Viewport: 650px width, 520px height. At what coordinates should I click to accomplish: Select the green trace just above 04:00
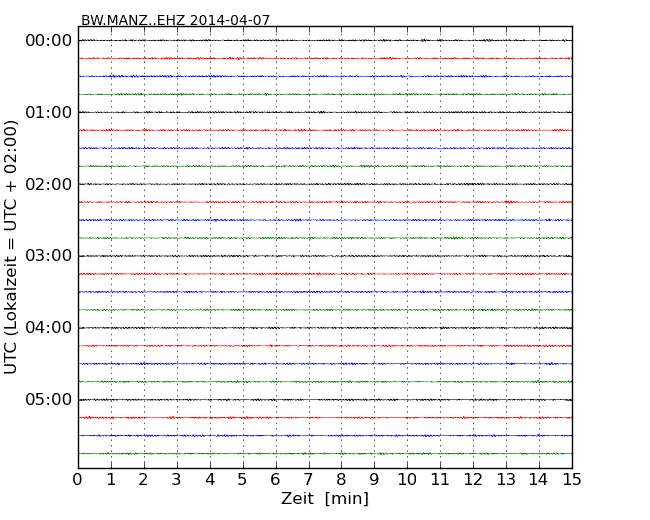[x=325, y=310]
